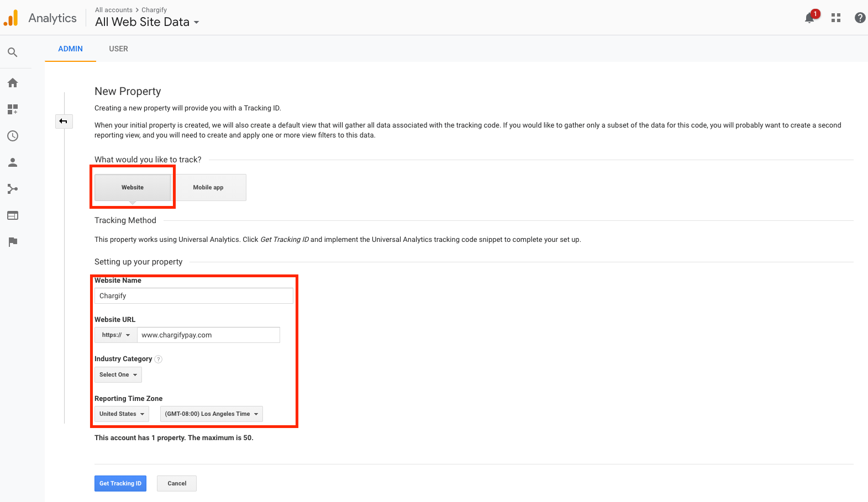
Task: Click the Tracking Method section heading
Action: pyautogui.click(x=125, y=220)
